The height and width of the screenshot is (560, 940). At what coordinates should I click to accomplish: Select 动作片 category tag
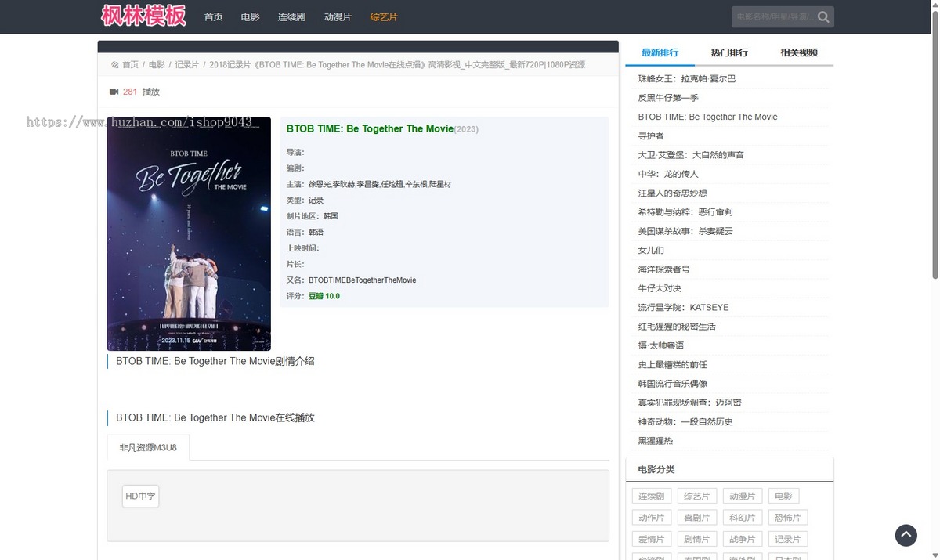click(651, 518)
